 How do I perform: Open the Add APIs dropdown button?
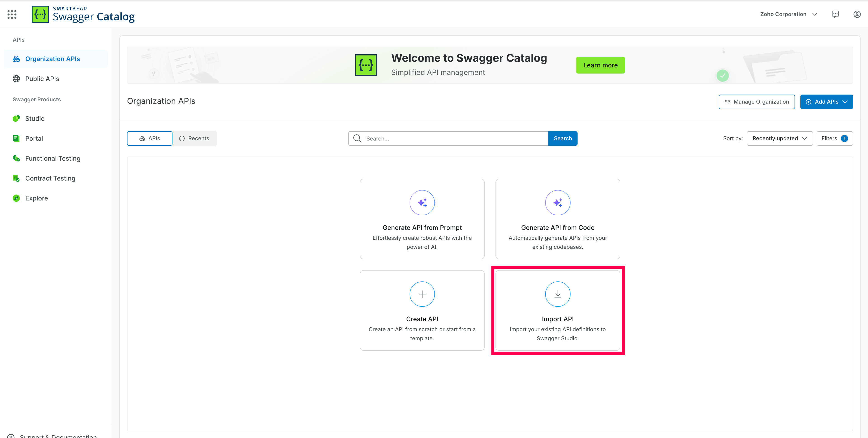(826, 102)
